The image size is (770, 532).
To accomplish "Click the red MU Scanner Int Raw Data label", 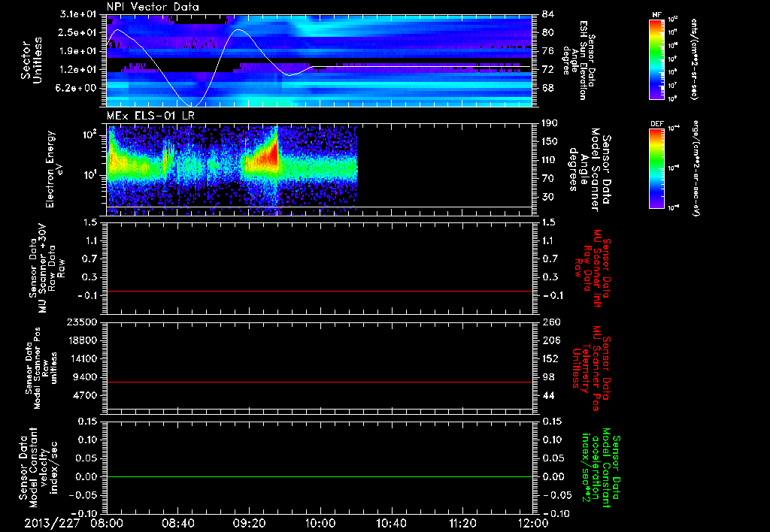I will click(593, 268).
